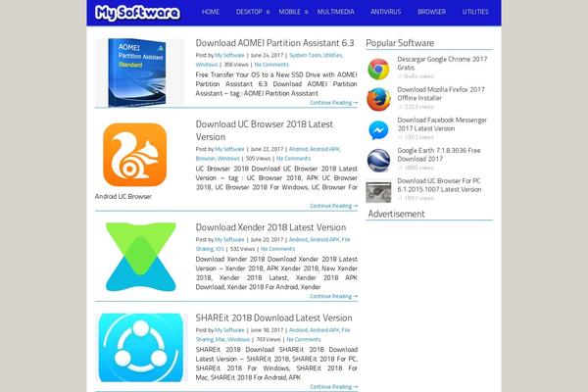Click the AOMEI Partition Assistant box image

coord(139,73)
